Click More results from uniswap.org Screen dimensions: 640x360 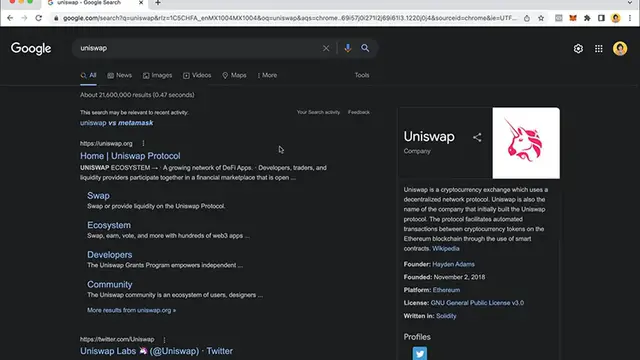131,310
